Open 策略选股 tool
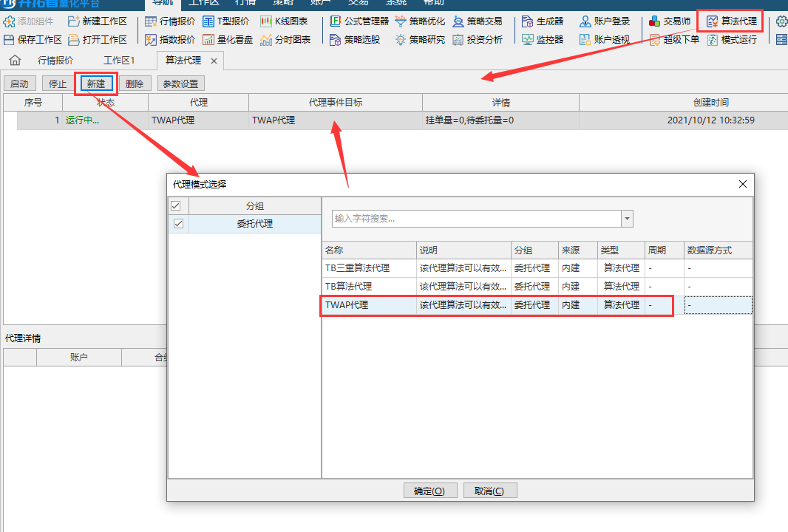 coord(355,39)
